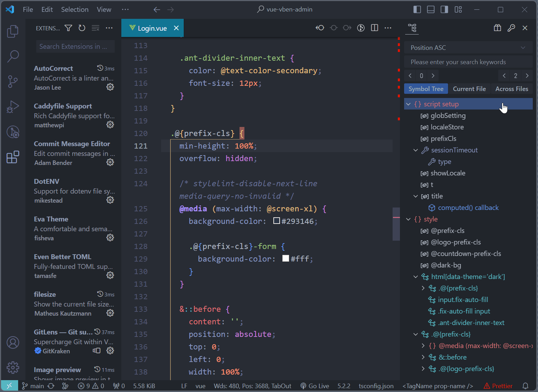Click Prettier status bar item
This screenshot has height=392, width=538.
pos(498,386)
